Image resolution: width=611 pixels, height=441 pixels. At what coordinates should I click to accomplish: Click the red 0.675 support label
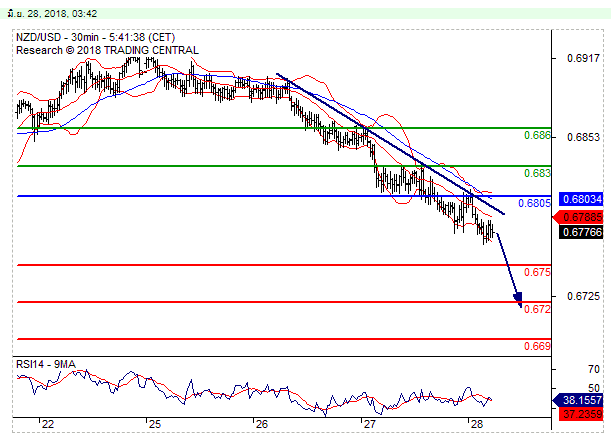[x=537, y=272]
